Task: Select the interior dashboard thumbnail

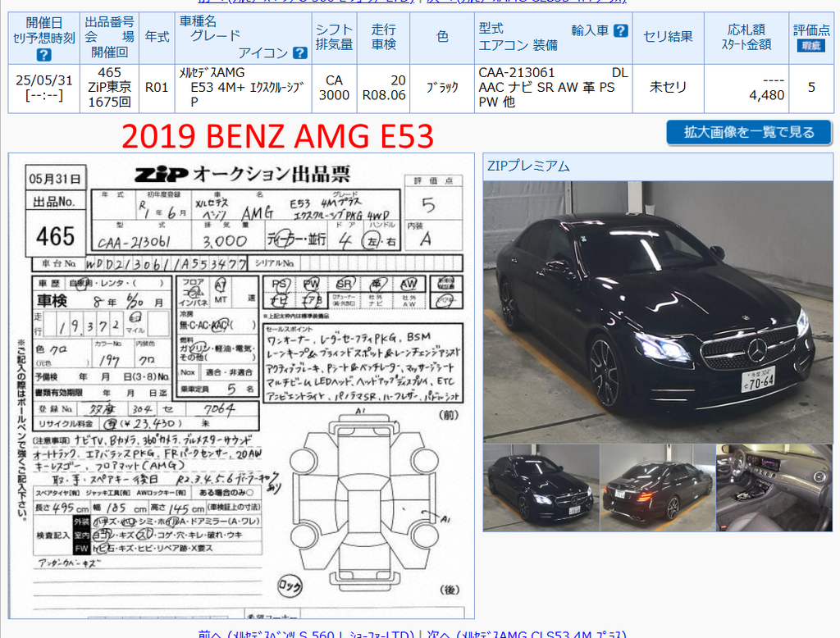Action: tap(774, 487)
